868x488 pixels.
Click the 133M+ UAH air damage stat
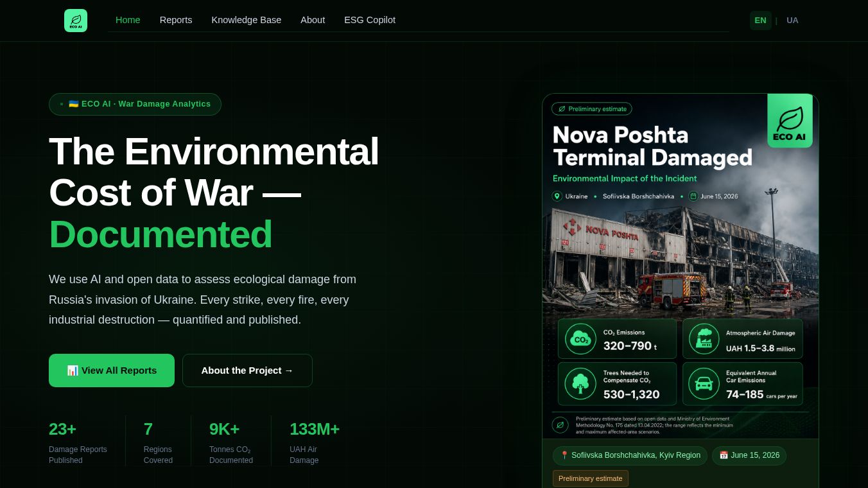click(315, 442)
